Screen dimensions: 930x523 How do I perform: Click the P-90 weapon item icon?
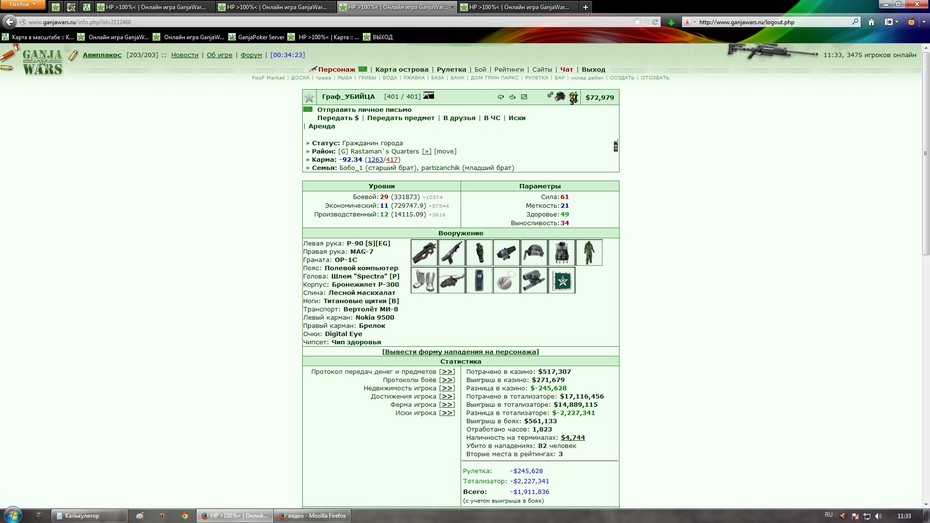[424, 253]
